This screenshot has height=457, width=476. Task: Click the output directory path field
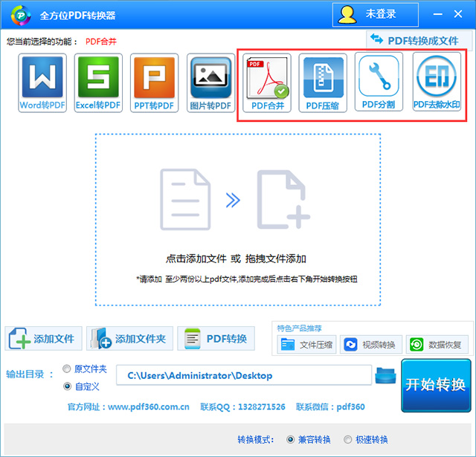point(244,375)
